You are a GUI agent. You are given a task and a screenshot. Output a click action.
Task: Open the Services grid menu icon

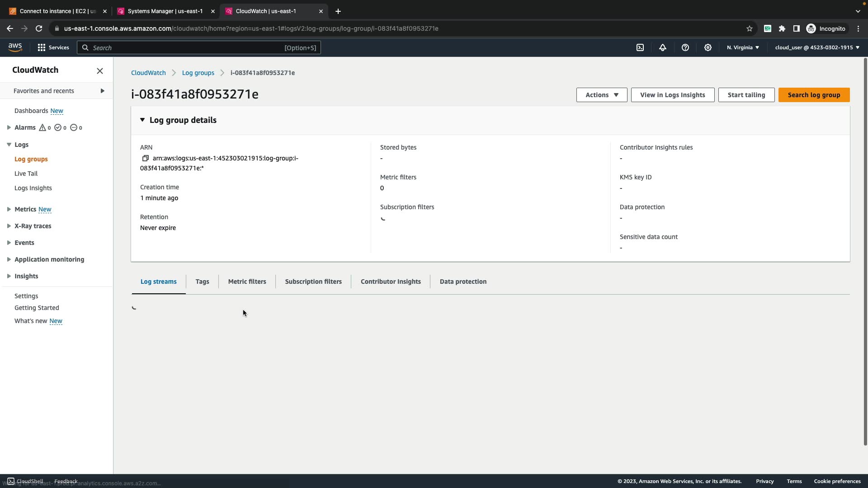(42, 47)
